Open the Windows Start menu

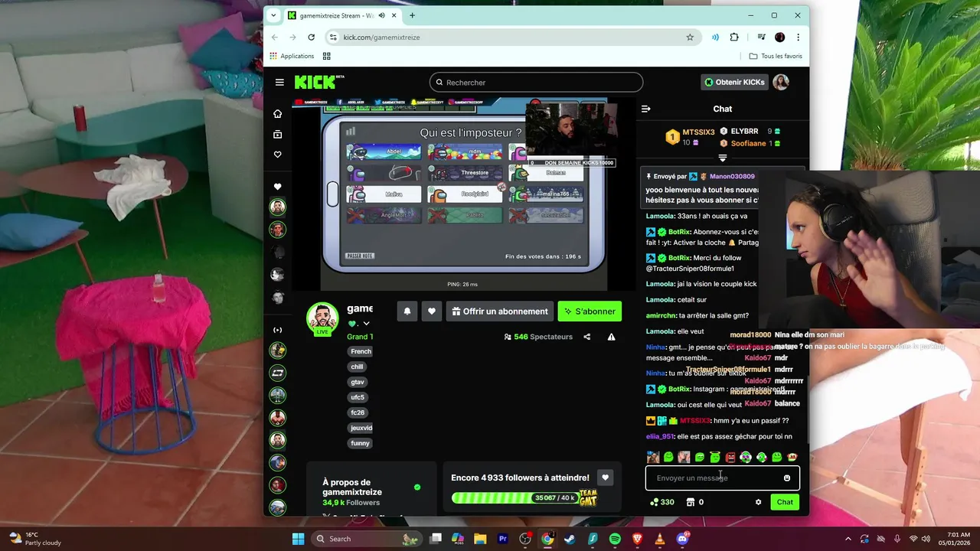[298, 539]
